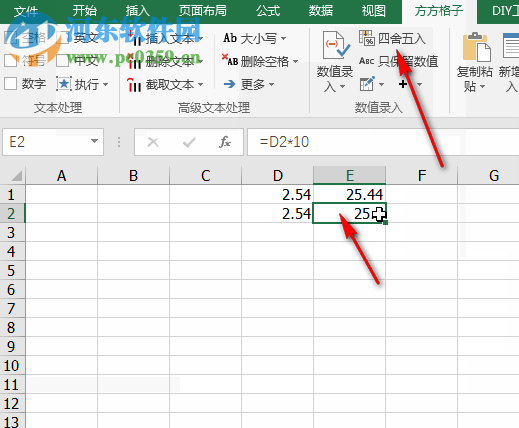Viewport: 519px width, 428px height.
Task: Click the 只保留数值 ABC icon
Action: [367, 61]
